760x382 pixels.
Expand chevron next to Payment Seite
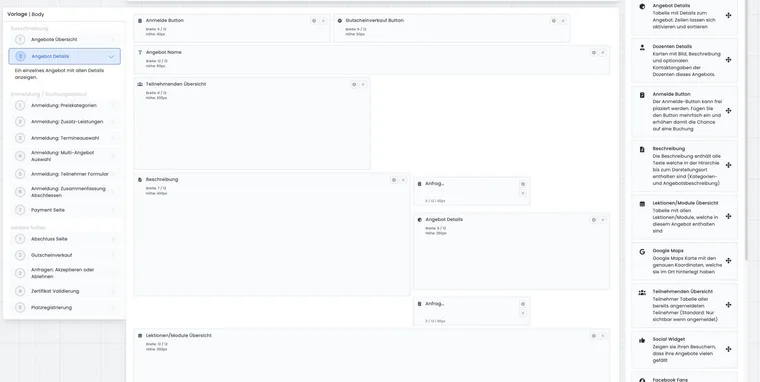112,210
